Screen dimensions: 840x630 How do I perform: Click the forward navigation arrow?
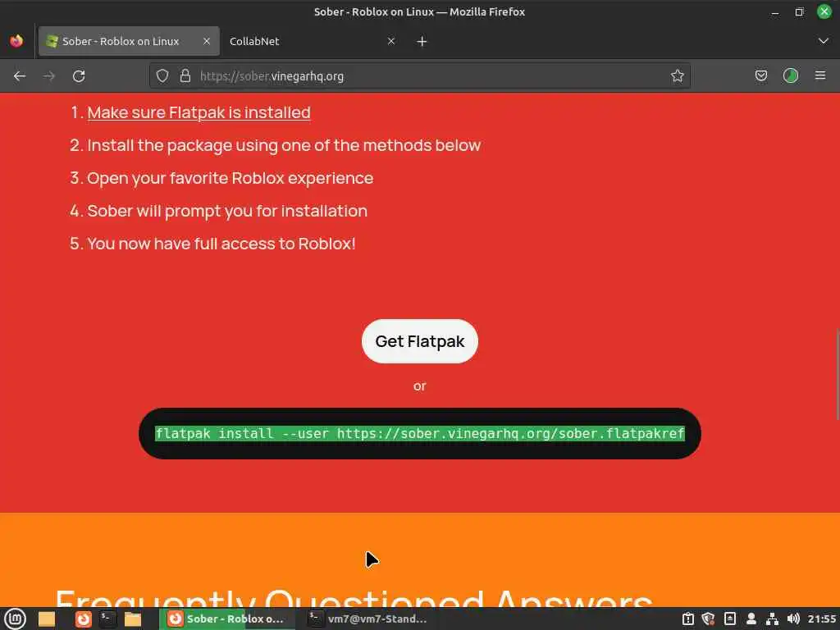pos(49,76)
